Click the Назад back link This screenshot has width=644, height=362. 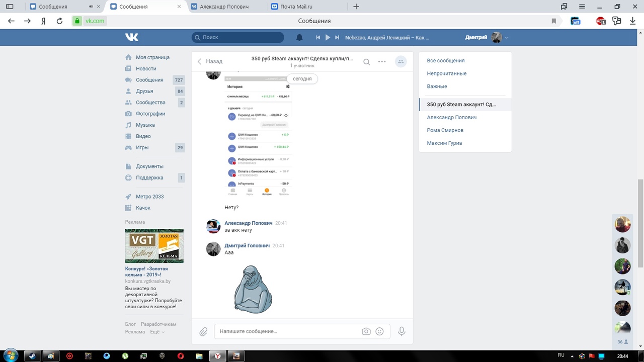tap(210, 61)
